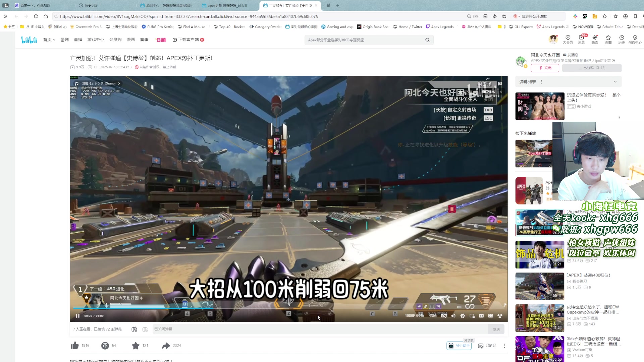644x362 pixels.
Task: Open the 大会员 icon
Action: (x=568, y=40)
